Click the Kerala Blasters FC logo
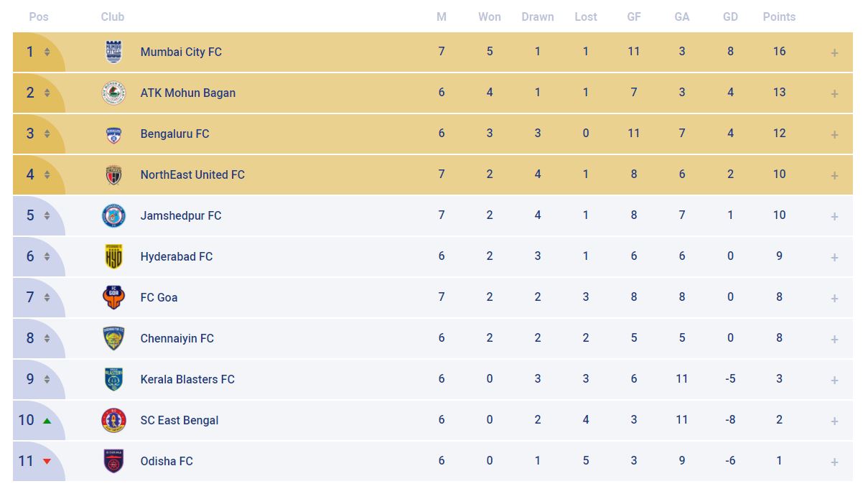The width and height of the screenshot is (868, 499). [113, 379]
